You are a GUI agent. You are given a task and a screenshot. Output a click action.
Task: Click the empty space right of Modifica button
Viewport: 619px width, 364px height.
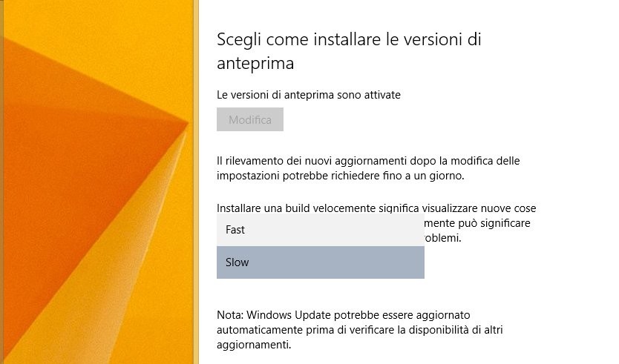point(434,119)
